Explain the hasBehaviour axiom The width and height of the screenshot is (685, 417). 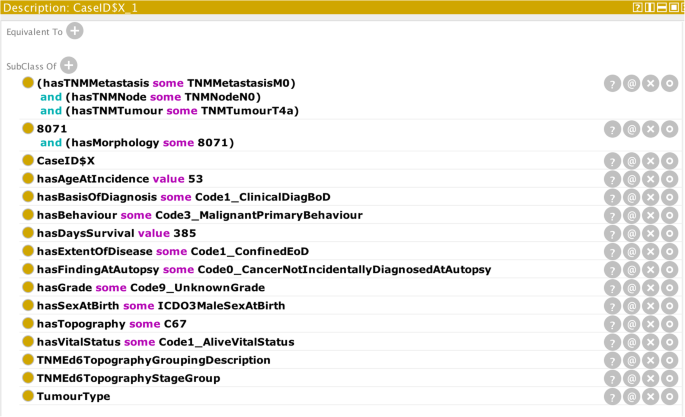[612, 216]
